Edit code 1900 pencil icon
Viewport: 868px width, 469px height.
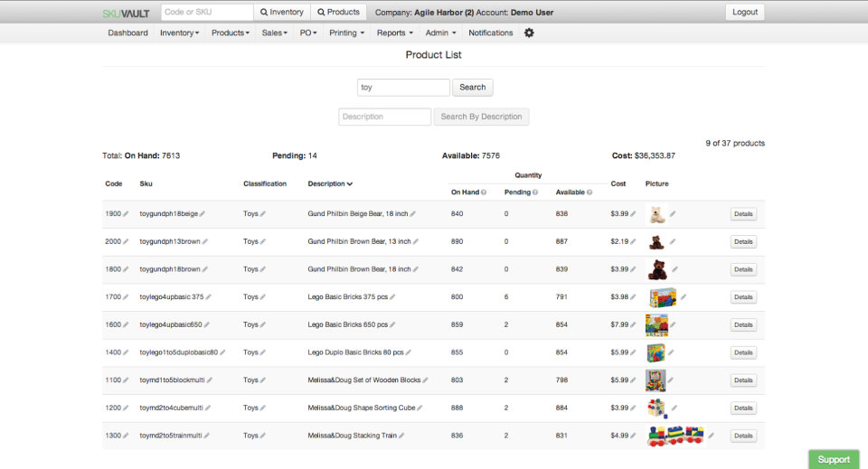point(126,214)
